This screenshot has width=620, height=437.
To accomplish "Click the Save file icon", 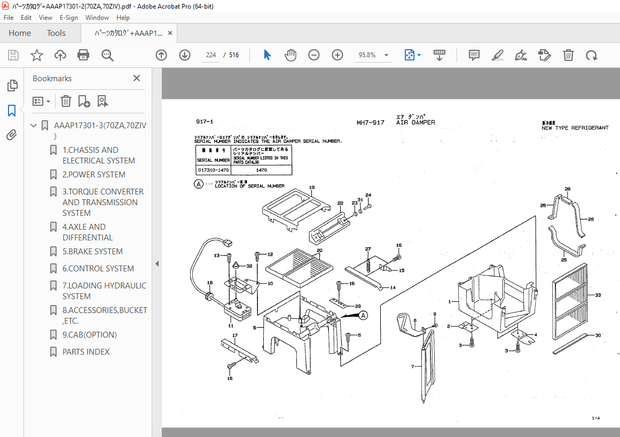I will pos(13,55).
